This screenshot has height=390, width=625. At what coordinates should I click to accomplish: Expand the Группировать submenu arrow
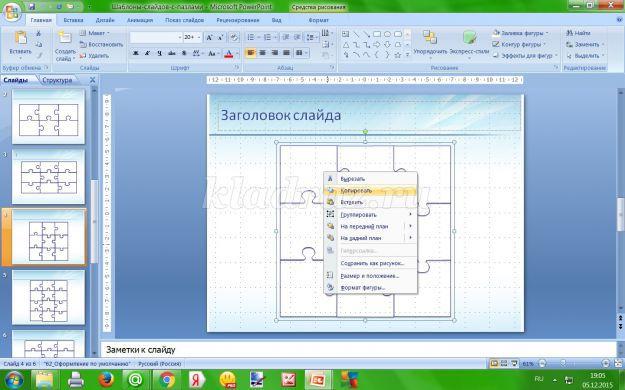pyautogui.click(x=410, y=215)
